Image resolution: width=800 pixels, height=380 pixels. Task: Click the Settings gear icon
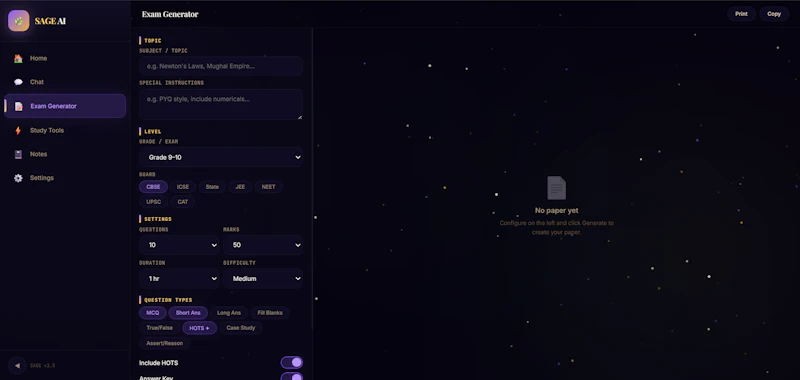click(18, 178)
